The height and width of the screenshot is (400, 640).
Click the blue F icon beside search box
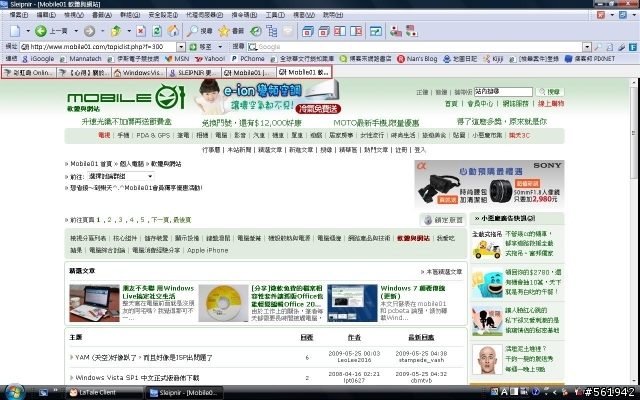pyautogui.click(x=633, y=47)
